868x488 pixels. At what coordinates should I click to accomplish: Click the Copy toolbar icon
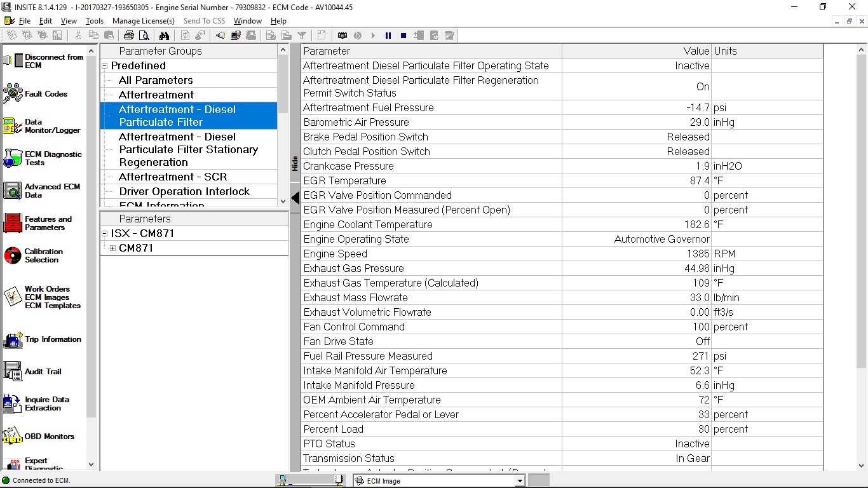(x=93, y=36)
